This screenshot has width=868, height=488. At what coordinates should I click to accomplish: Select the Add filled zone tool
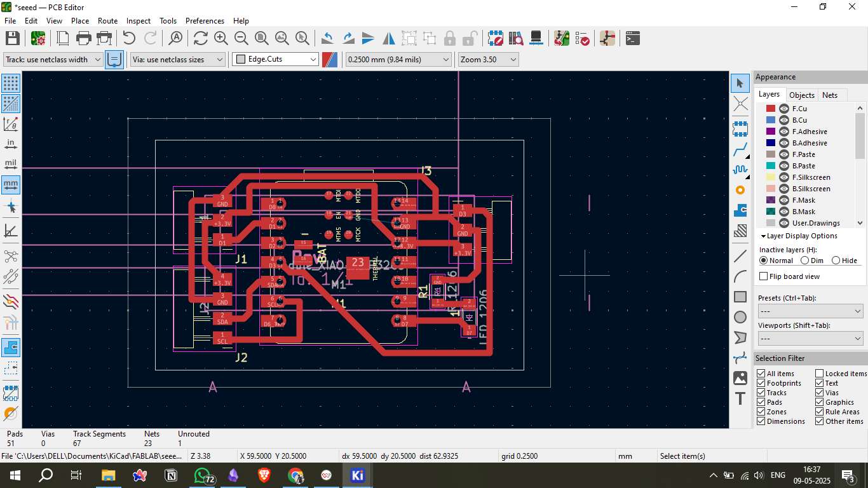pos(740,210)
